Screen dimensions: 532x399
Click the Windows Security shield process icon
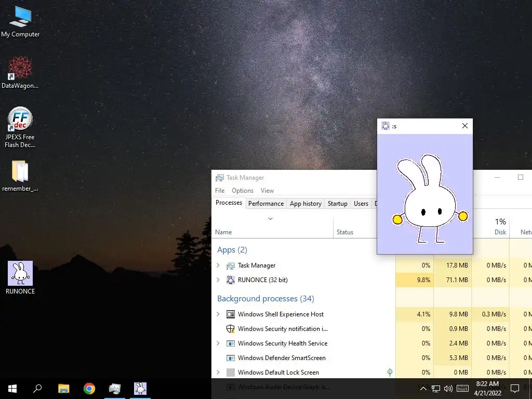pyautogui.click(x=230, y=329)
